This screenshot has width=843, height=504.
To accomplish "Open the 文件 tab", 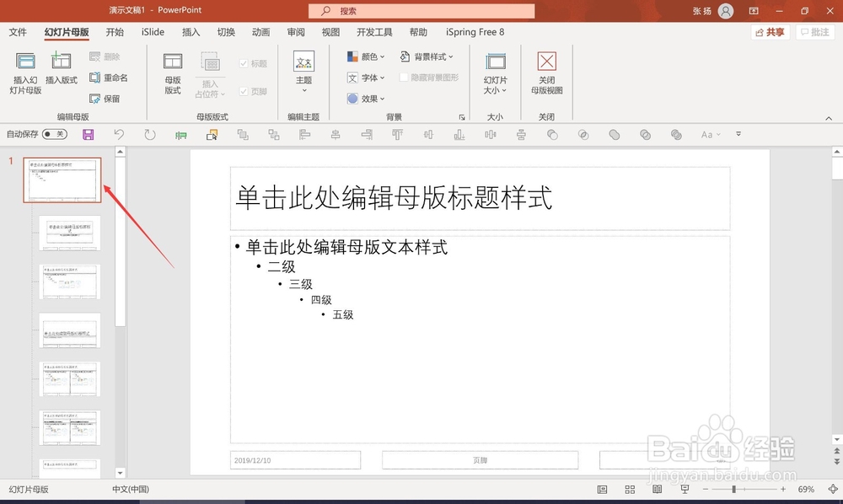I will point(18,32).
